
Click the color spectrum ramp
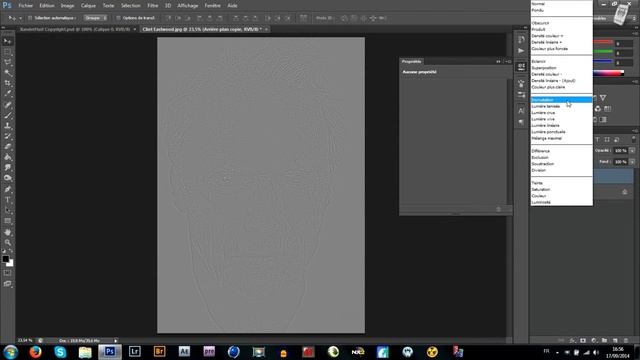(608, 73)
